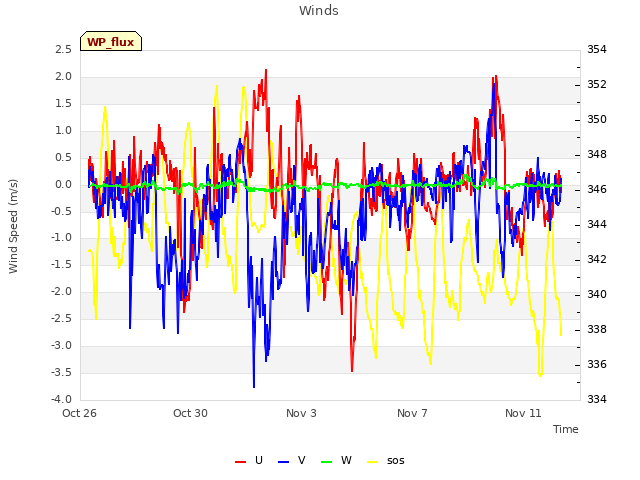
Task: Click the 2.0 left axis value
Action: (x=63, y=77)
